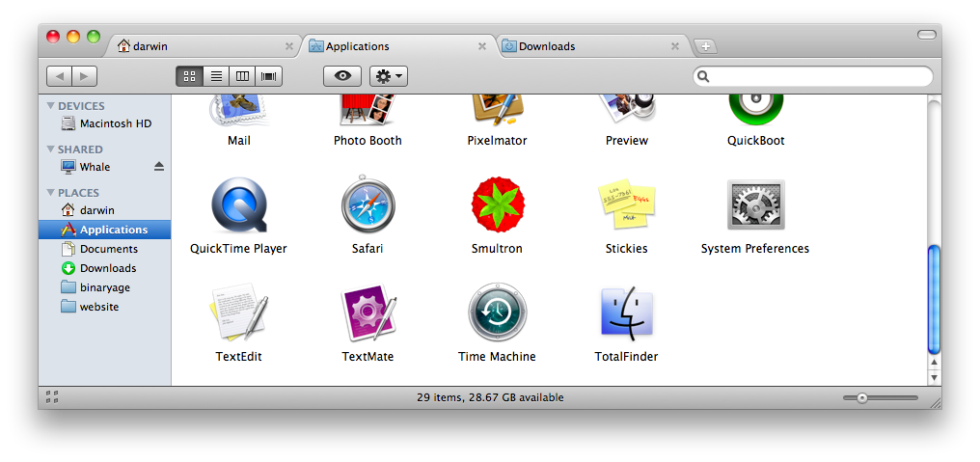980x462 pixels.
Task: Switch to Cover Flow view
Action: tap(269, 76)
